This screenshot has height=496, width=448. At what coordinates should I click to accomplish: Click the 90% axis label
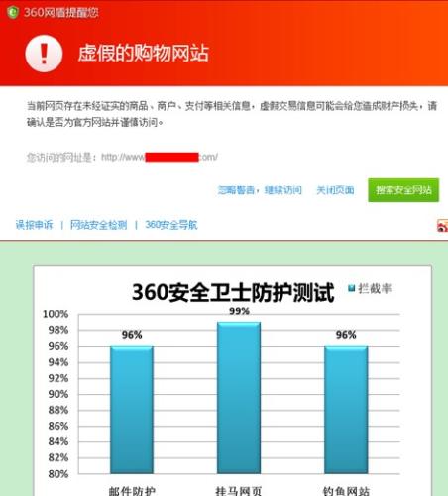pyautogui.click(x=58, y=394)
